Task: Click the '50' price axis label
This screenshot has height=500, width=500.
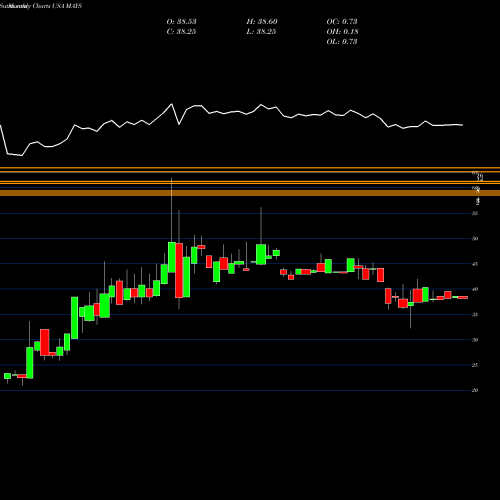Action: tap(475, 239)
